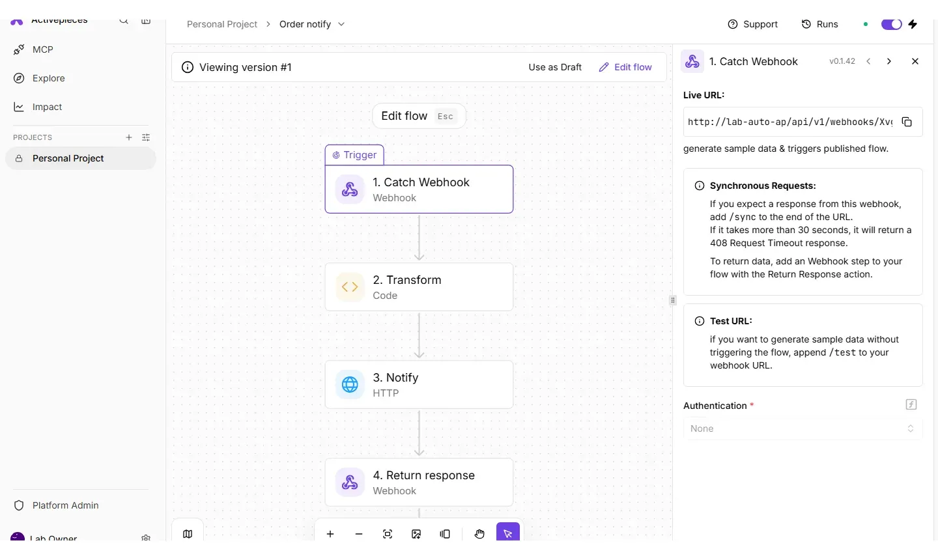
Task: Click the lightning bolt trigger icon
Action: click(913, 24)
